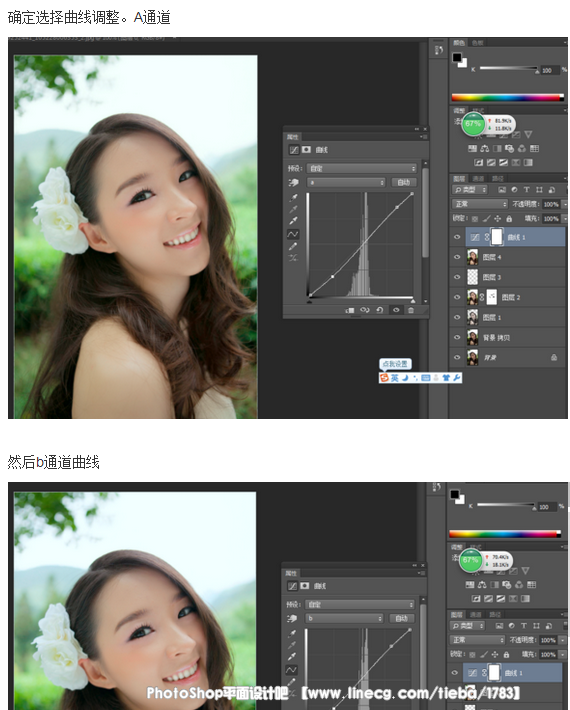Open 填充 arrow in b-channel Layers panel
This screenshot has height=710, width=570.
click(x=563, y=655)
